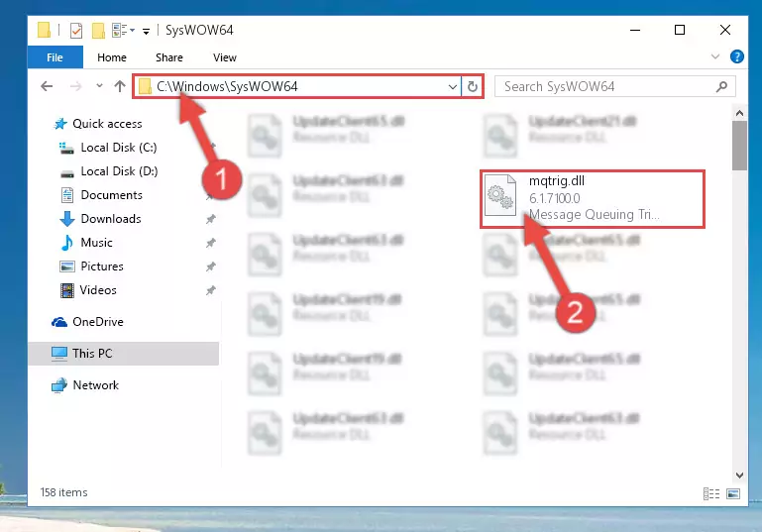This screenshot has width=762, height=532.
Task: Click the address bar path C:\Windows\SysWOW64
Action: tap(227, 86)
